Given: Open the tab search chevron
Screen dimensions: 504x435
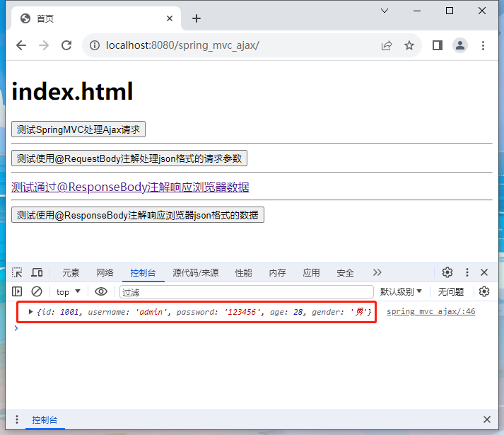Looking at the screenshot, I should pyautogui.click(x=385, y=11).
